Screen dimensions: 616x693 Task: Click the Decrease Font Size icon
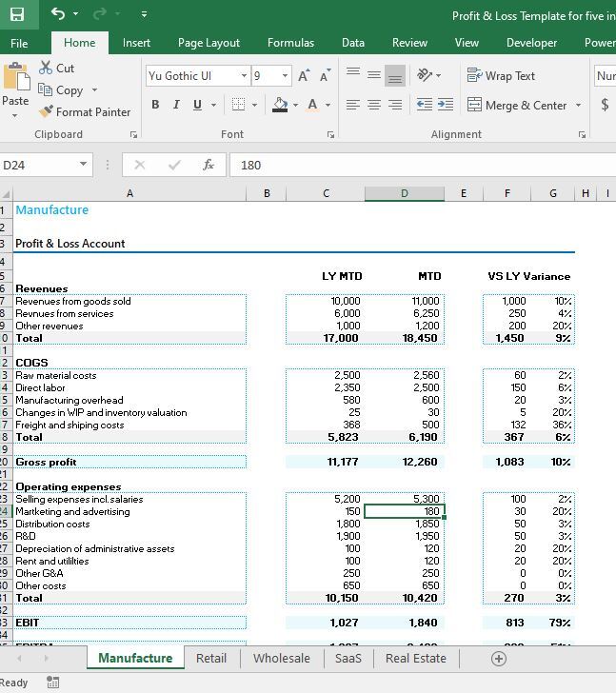(326, 75)
